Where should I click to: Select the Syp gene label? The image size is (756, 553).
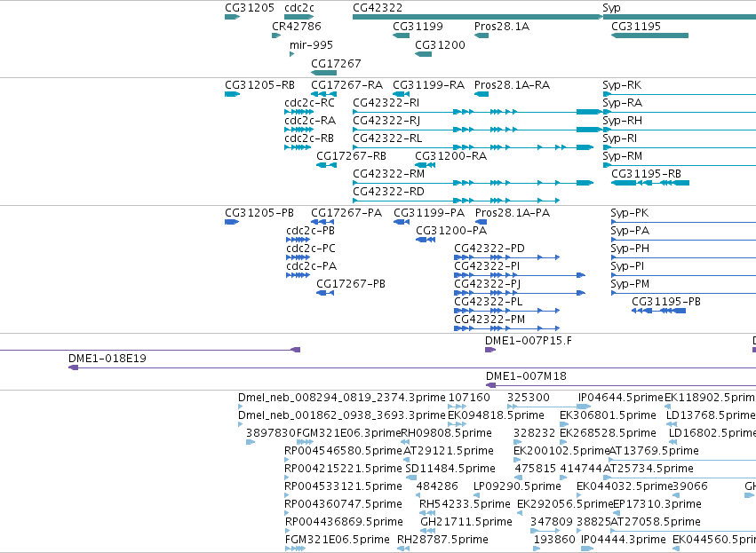(x=611, y=8)
